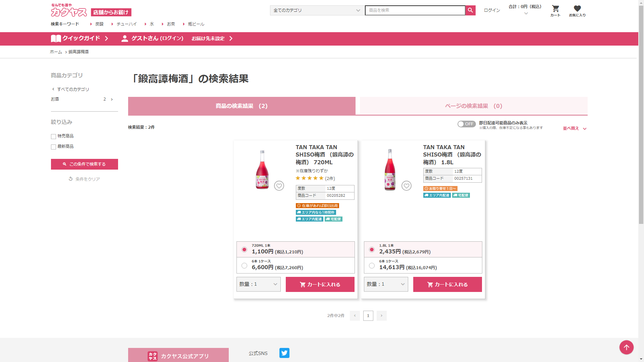Open the 1.8L product bottle image

[x=390, y=170]
